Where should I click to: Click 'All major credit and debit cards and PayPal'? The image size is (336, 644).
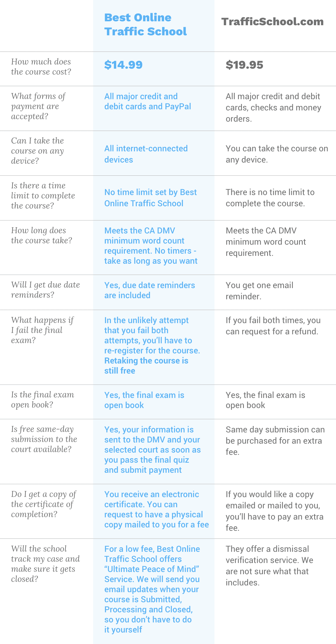pos(148,101)
